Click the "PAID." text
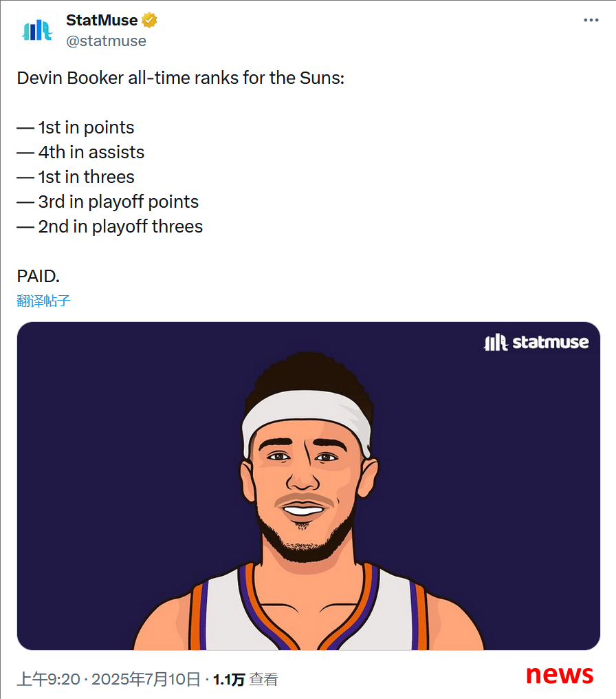The image size is (616, 699). [38, 277]
